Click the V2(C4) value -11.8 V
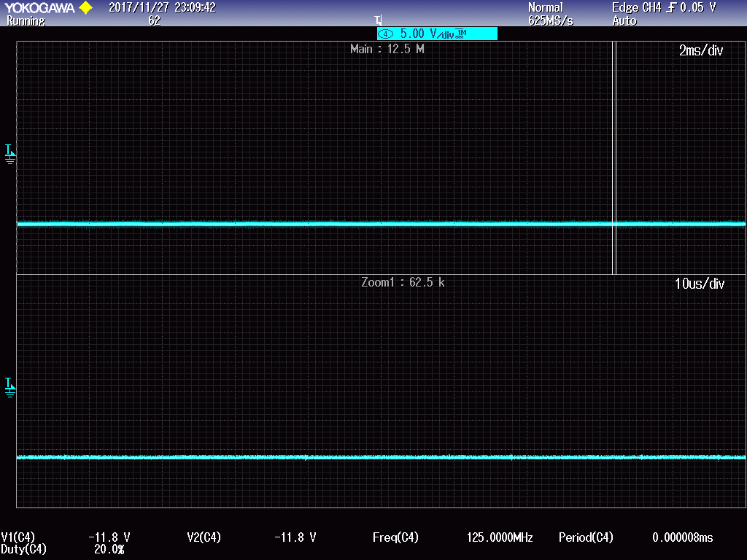Screen dimensions: 747x560 tap(295, 537)
